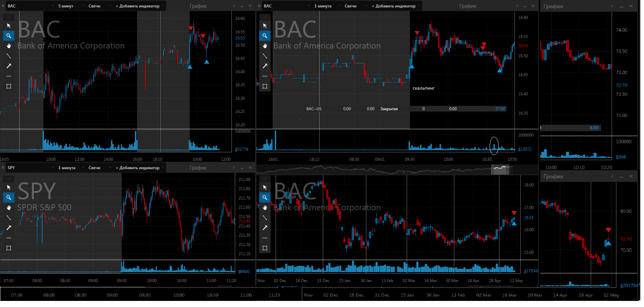Click the back chevron in top right График panel

point(612,6)
